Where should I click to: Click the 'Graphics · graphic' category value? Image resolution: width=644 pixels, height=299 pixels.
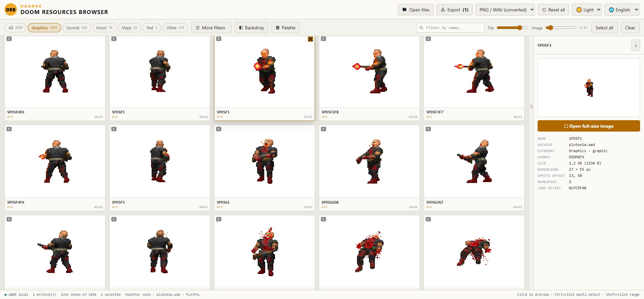(x=588, y=151)
